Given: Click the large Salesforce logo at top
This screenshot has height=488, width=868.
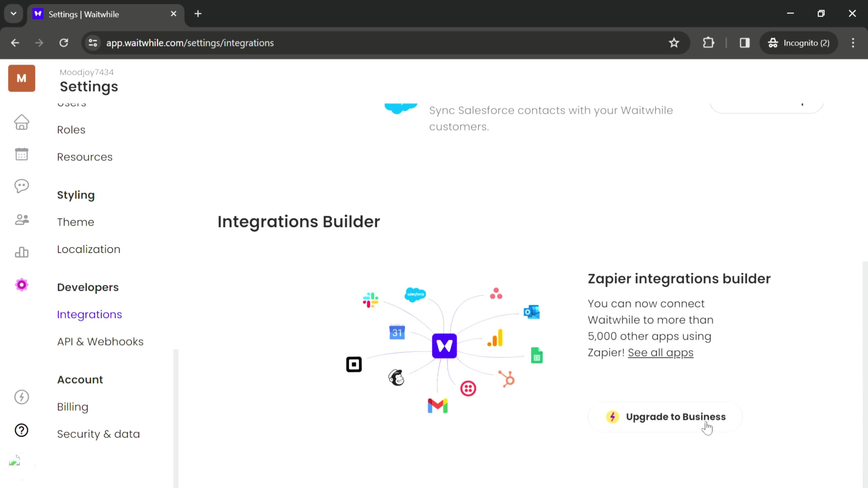Looking at the screenshot, I should click(401, 108).
